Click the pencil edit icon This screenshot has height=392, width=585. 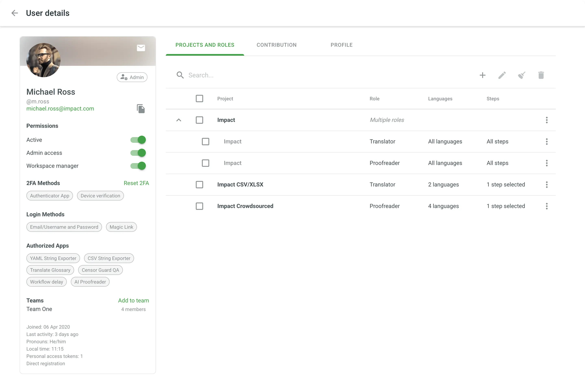pos(502,75)
